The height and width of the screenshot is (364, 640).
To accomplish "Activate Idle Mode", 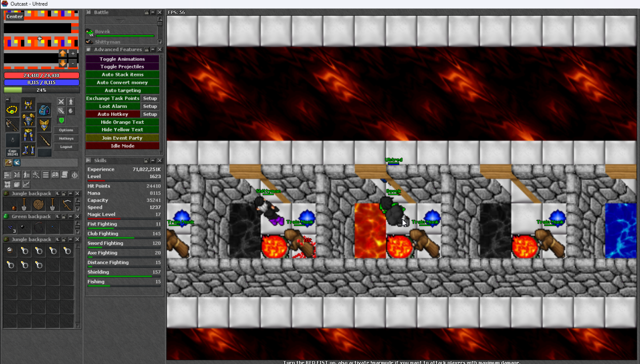I will pos(122,146).
